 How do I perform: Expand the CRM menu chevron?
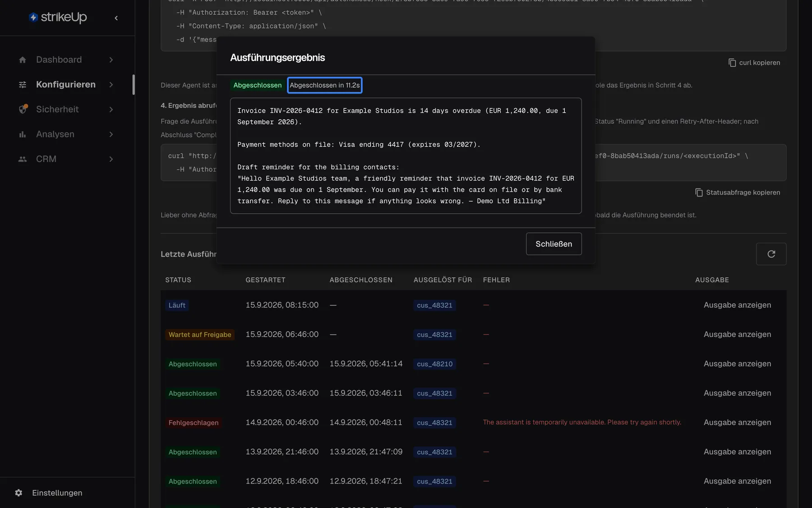(111, 159)
